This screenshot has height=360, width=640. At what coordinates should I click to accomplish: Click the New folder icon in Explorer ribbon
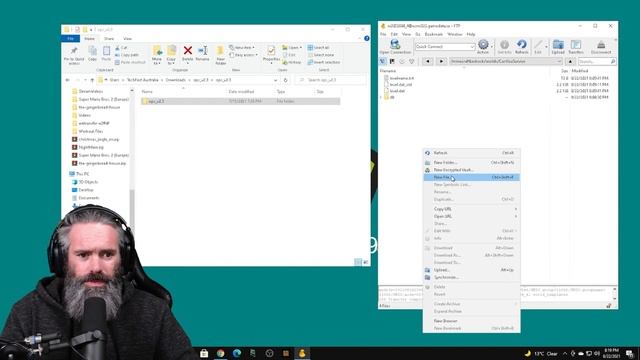[x=220, y=55]
